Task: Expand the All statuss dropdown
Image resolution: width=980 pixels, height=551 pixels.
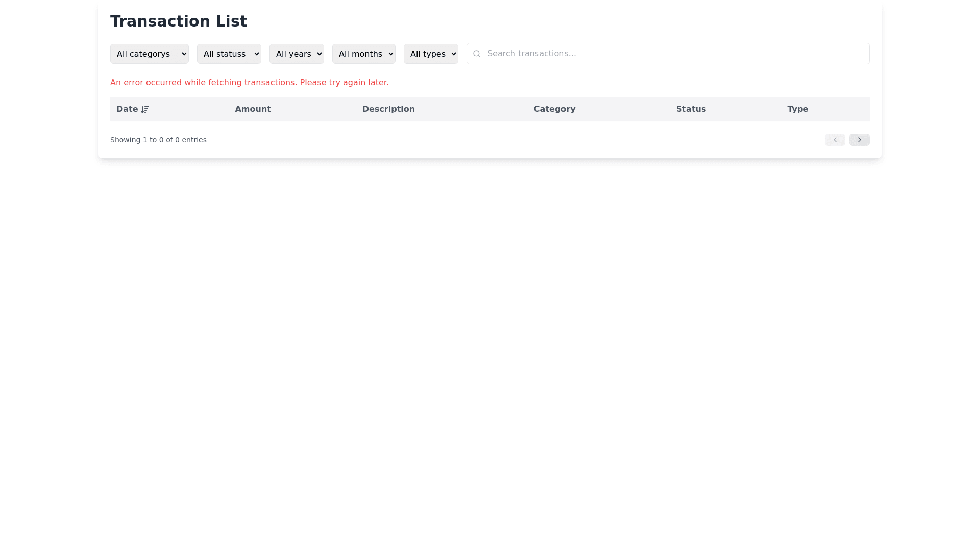Action: (x=229, y=54)
